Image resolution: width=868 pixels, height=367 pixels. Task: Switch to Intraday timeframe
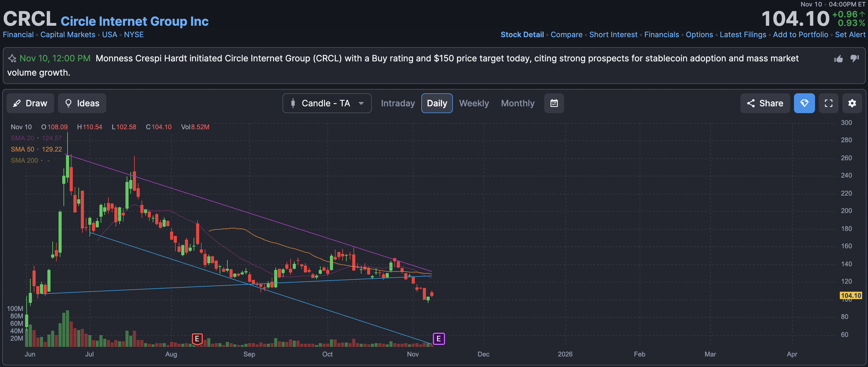(x=398, y=103)
